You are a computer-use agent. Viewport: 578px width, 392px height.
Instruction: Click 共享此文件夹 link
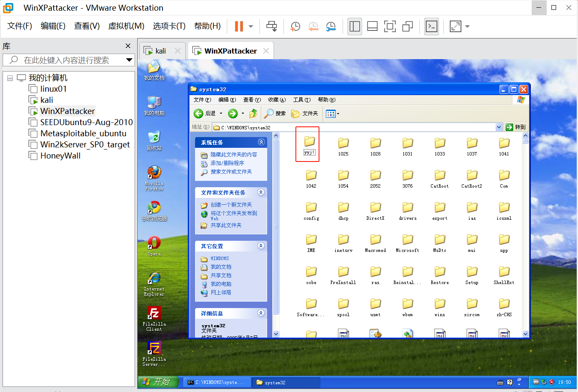[x=226, y=225]
